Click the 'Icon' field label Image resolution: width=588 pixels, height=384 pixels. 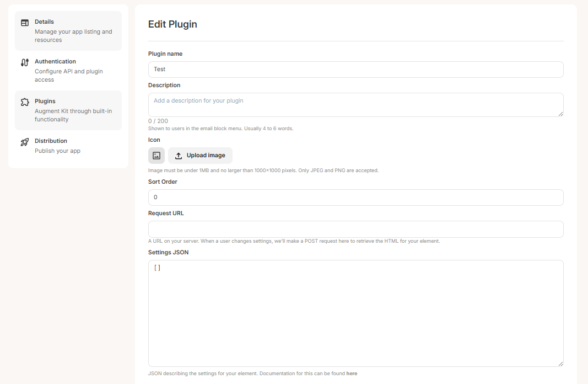pos(154,140)
